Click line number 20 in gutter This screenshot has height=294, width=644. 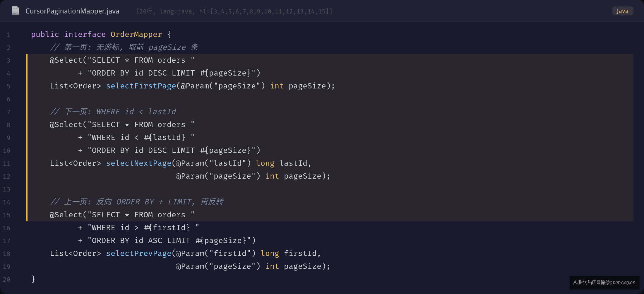click(x=6, y=280)
